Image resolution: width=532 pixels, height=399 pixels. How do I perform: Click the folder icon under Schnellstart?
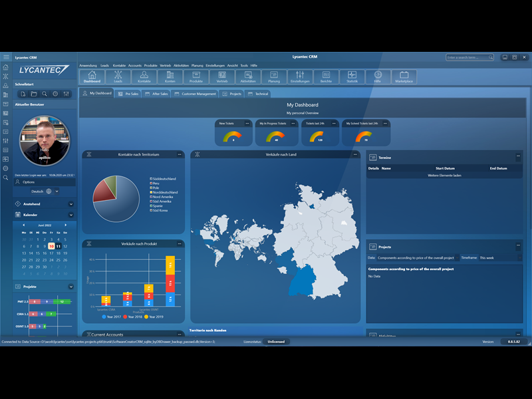(34, 94)
